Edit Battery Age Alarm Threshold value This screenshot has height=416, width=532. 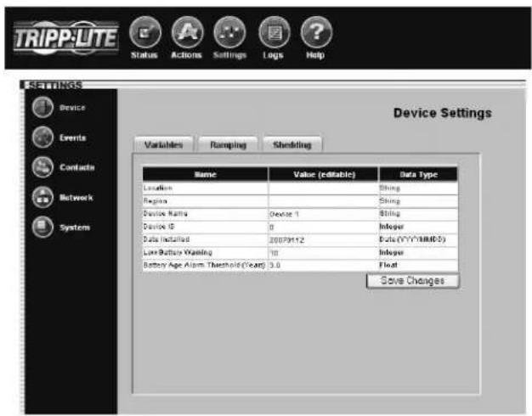[x=323, y=265]
